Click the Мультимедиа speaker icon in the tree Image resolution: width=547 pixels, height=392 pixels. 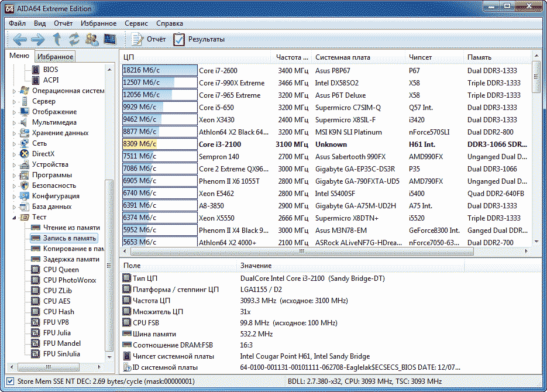coord(25,122)
